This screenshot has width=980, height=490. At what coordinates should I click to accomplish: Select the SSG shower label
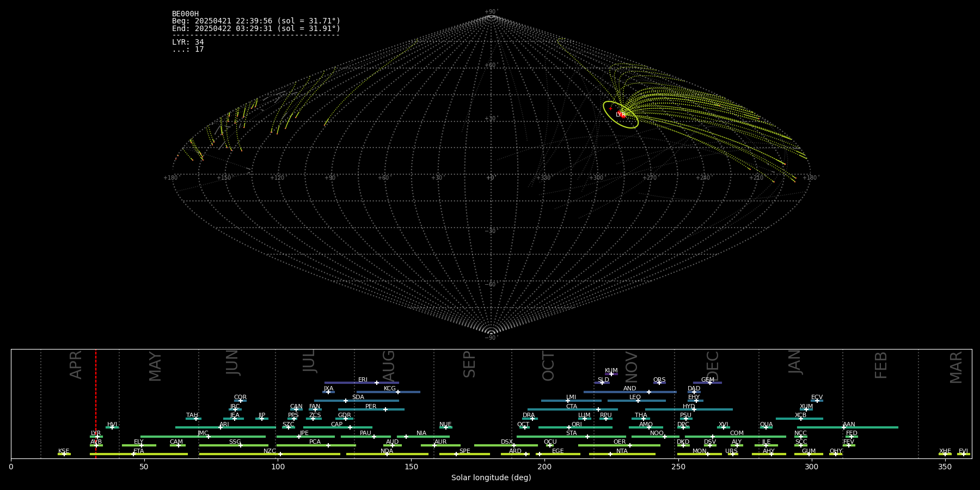click(235, 442)
